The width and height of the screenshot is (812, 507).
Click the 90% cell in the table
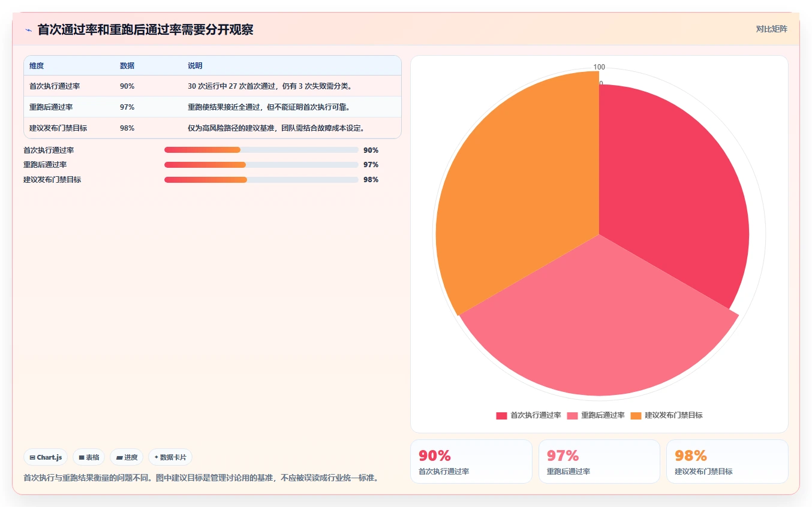tap(127, 86)
